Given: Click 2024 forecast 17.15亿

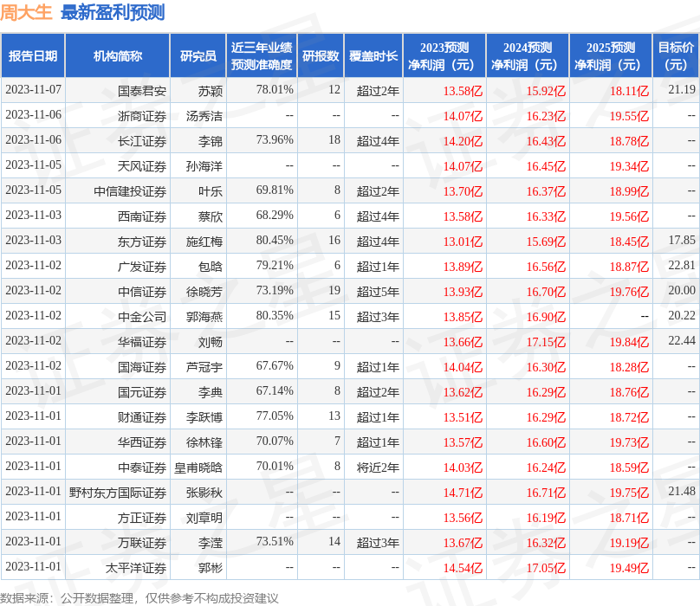Looking at the screenshot, I should pyautogui.click(x=546, y=342).
